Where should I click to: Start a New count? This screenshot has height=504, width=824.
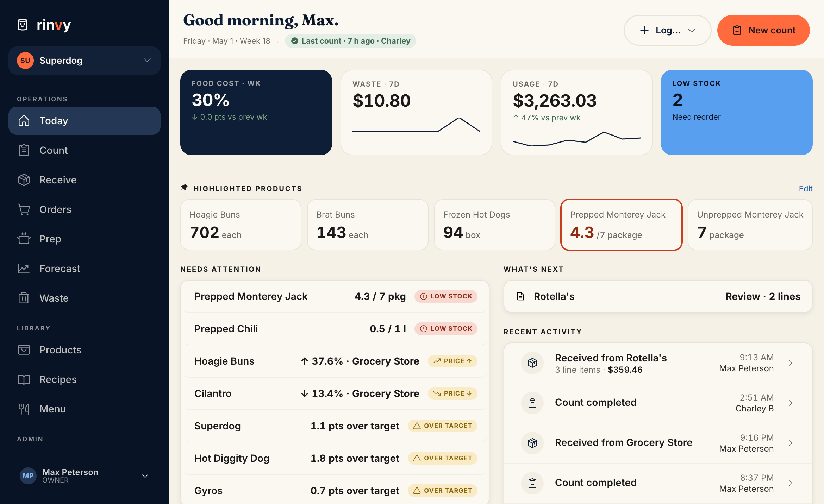click(x=763, y=30)
